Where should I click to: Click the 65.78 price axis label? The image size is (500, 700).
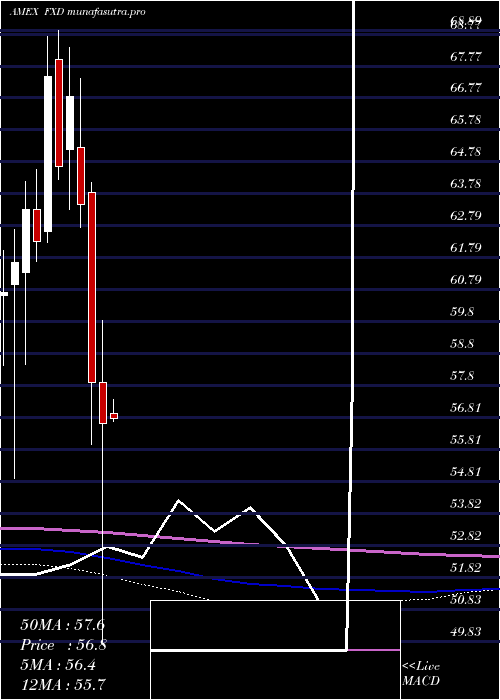point(466,120)
